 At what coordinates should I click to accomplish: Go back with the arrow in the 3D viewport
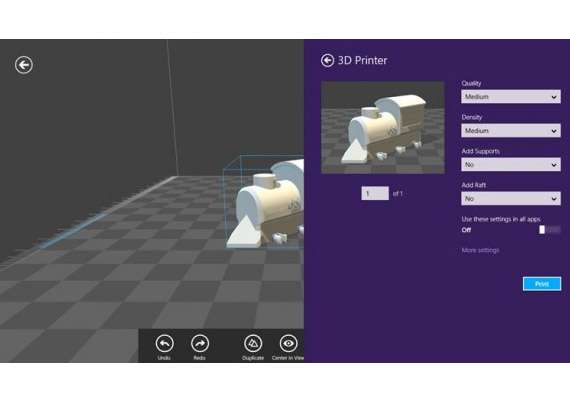[24, 65]
